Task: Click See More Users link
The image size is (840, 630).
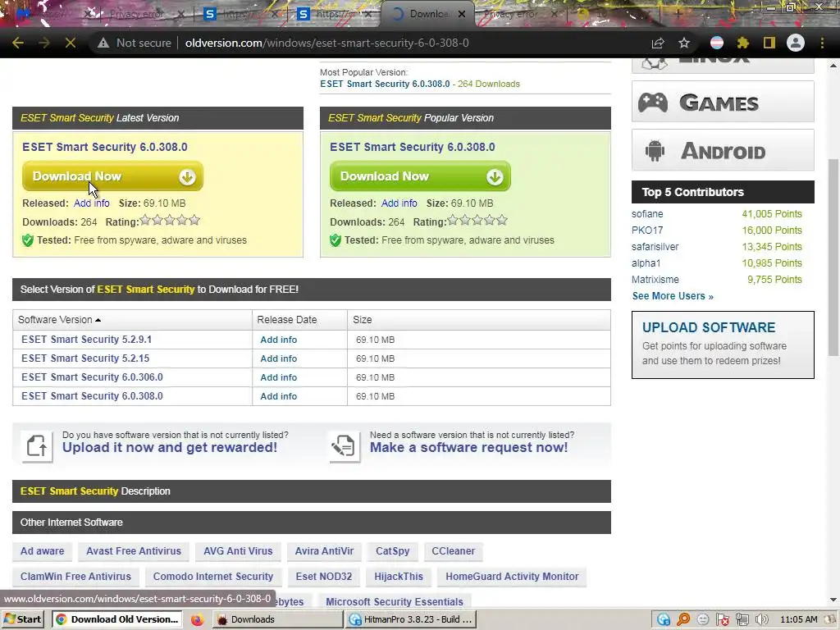Action: coord(673,296)
